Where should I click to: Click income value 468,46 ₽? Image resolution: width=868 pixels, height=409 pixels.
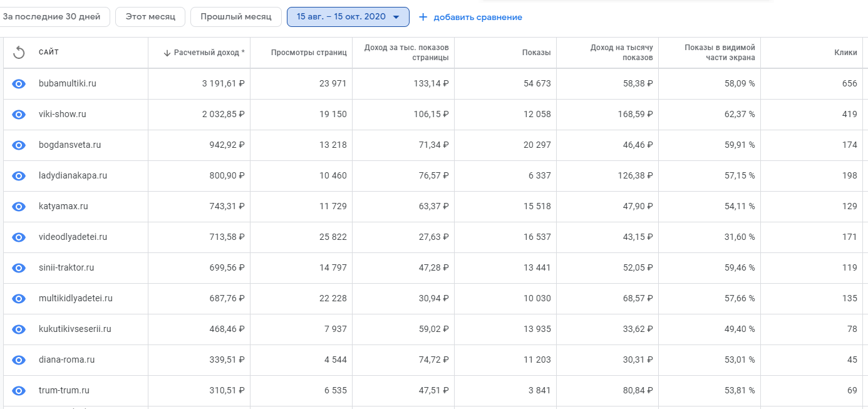pyautogui.click(x=227, y=329)
